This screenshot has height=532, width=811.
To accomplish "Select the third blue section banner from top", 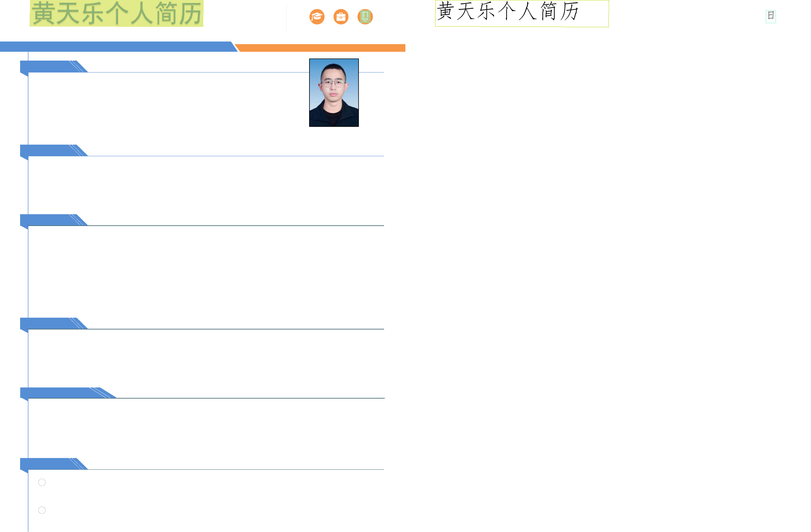I will pyautogui.click(x=48, y=220).
